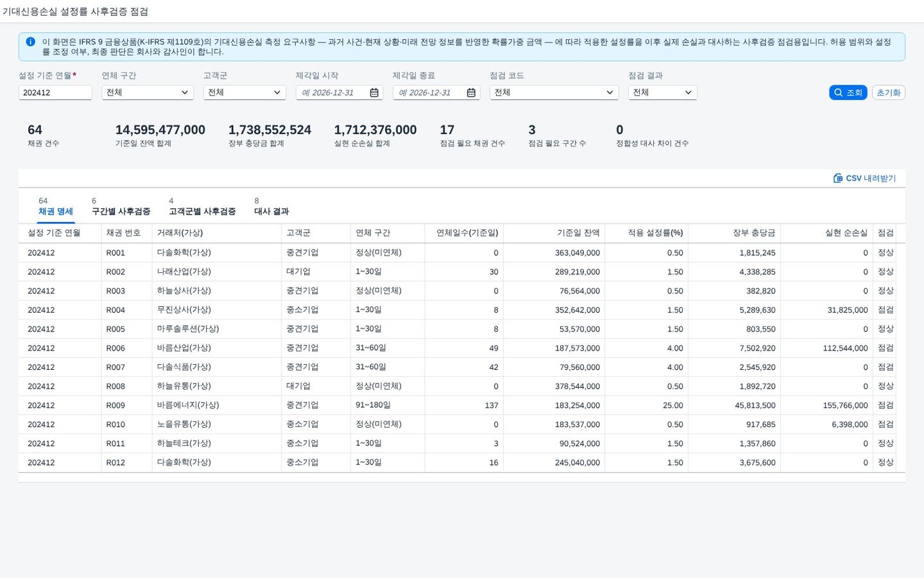The image size is (924, 578).
Task: Open the 고객군 filter dropdown
Action: (x=244, y=92)
